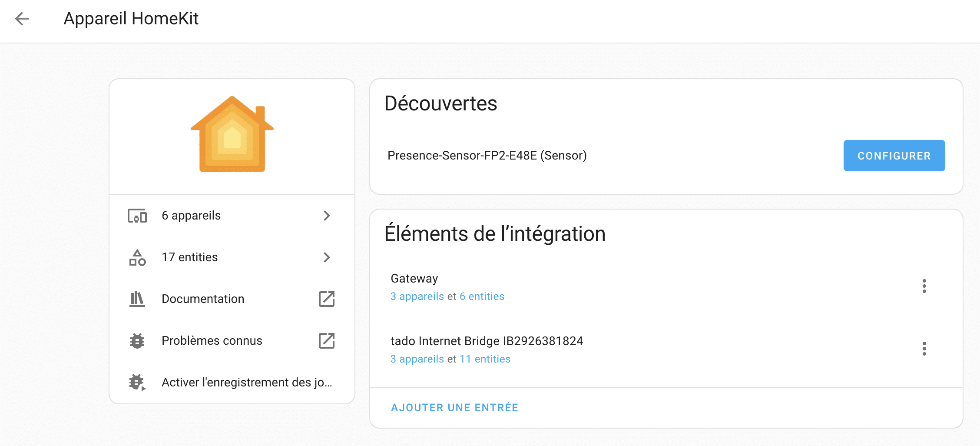Configure the Presence-Sensor-FP2-E48E device
The height and width of the screenshot is (446, 980).
[894, 156]
